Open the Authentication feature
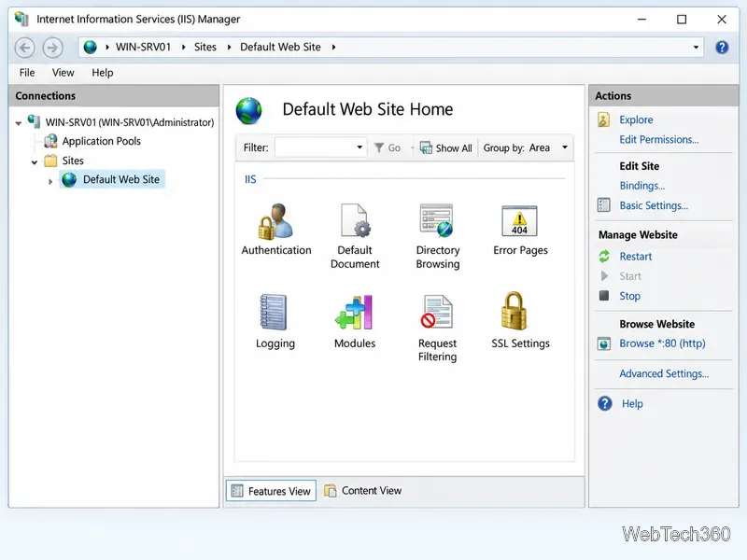This screenshot has width=747, height=560. point(275,229)
